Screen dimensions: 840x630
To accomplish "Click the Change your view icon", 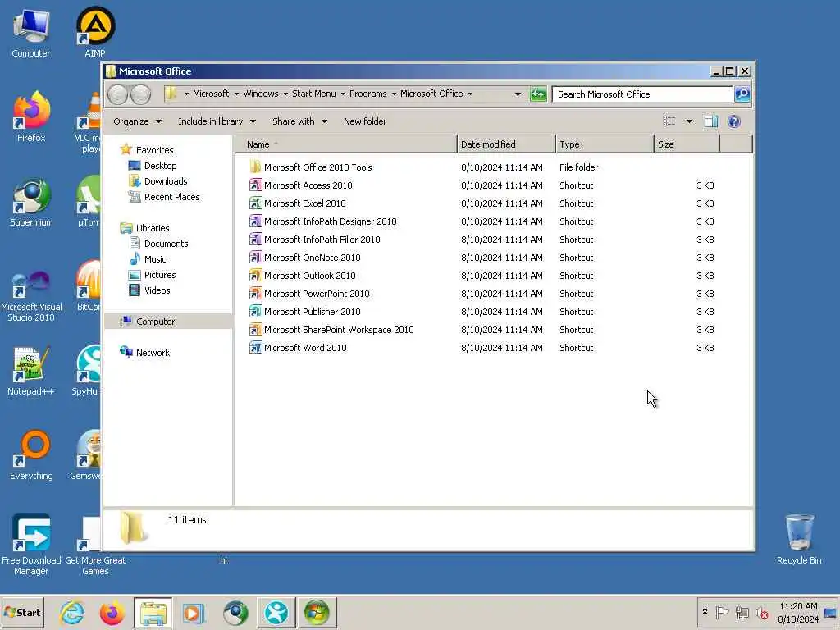I will click(669, 121).
